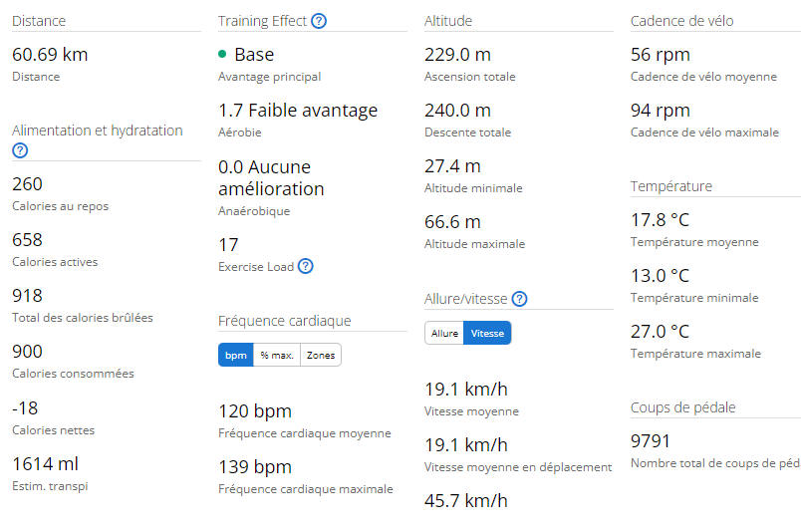Click help icon under Alimentation et hydratation
Viewport: 801px width, 532px height.
click(20, 150)
